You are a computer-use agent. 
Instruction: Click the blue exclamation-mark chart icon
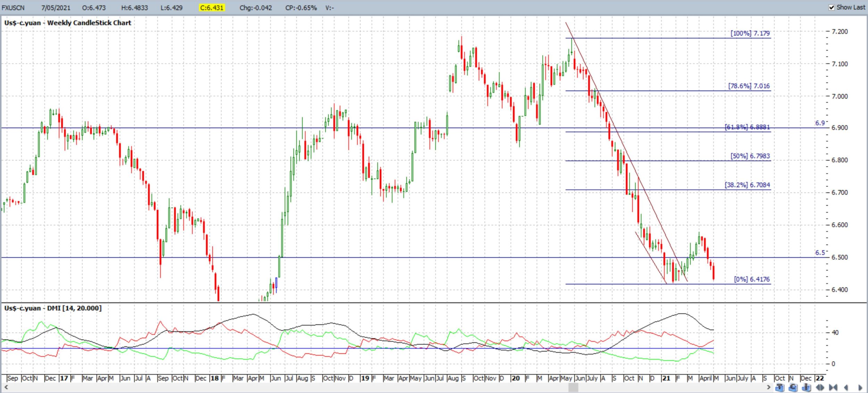806,387
